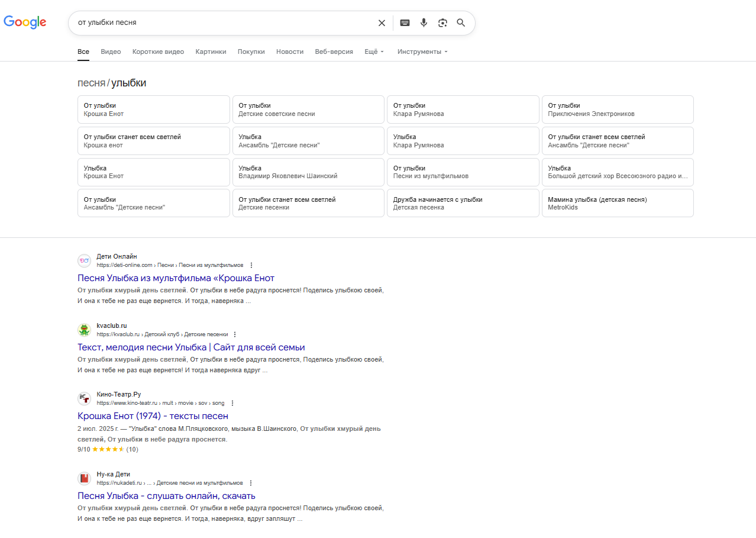
Task: Click the Ну-ка Дети site favicon
Action: [x=84, y=478]
